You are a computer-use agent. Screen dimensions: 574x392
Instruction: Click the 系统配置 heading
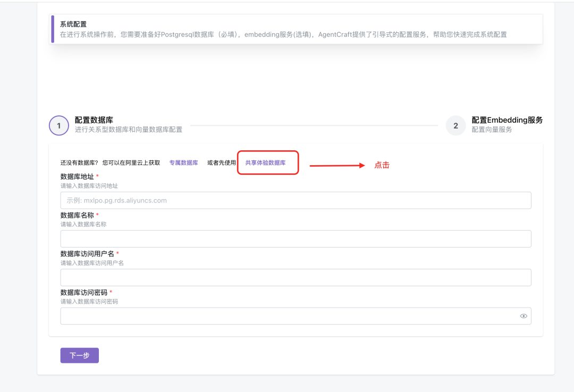point(73,24)
